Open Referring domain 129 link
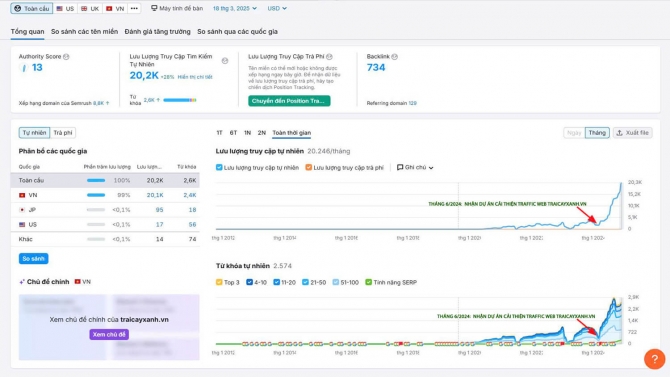This screenshot has height=377, width=670. [412, 103]
